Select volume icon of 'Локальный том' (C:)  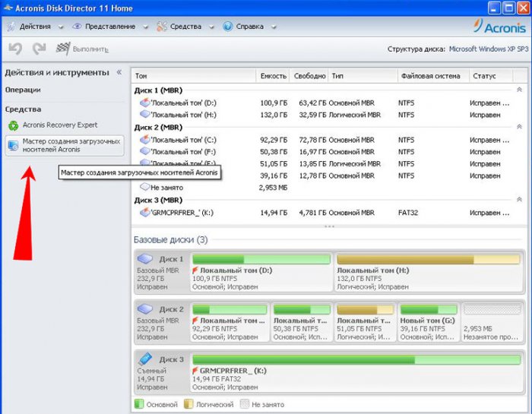tap(145, 139)
